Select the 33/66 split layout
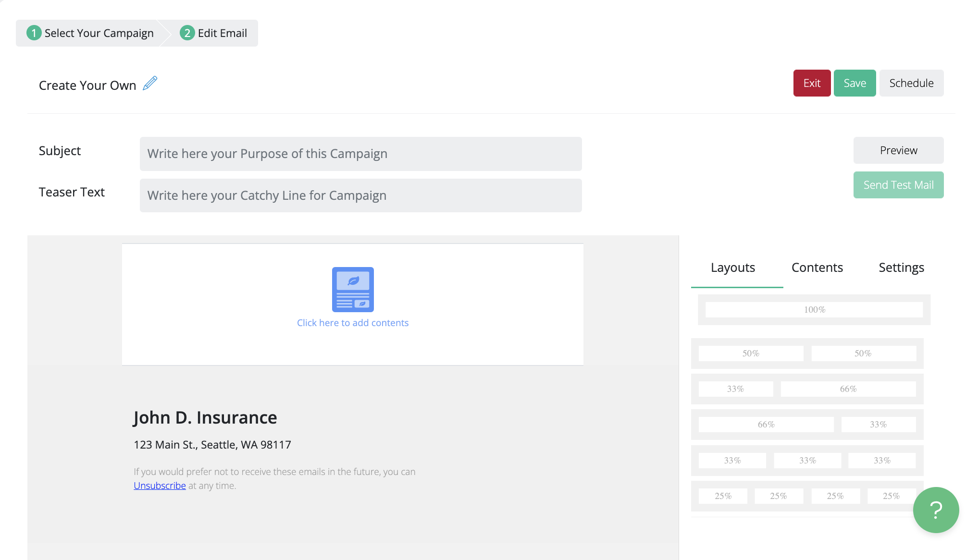 (806, 389)
